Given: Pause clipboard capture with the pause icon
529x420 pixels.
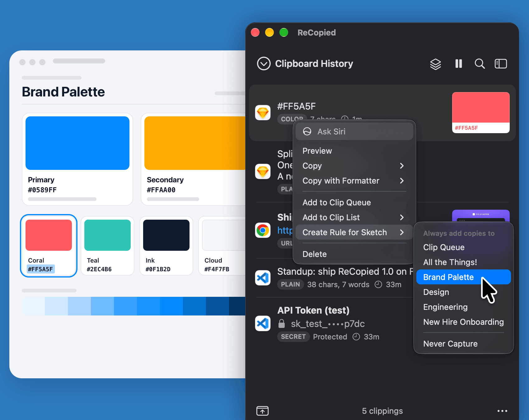Looking at the screenshot, I should coord(458,63).
